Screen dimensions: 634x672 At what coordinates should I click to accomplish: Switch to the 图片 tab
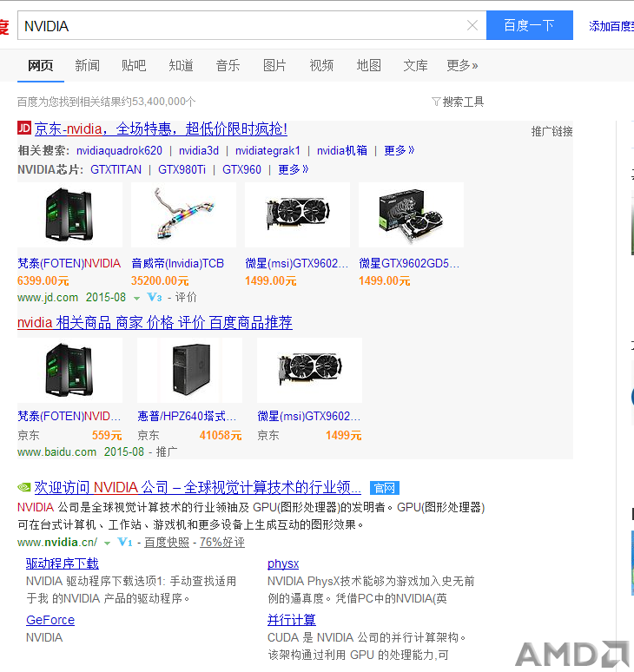[x=274, y=65]
